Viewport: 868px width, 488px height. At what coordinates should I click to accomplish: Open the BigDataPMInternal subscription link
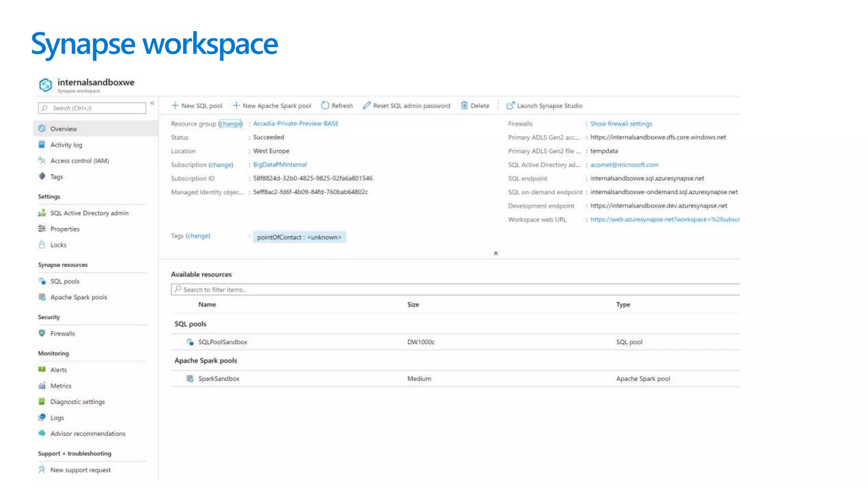[x=280, y=164]
